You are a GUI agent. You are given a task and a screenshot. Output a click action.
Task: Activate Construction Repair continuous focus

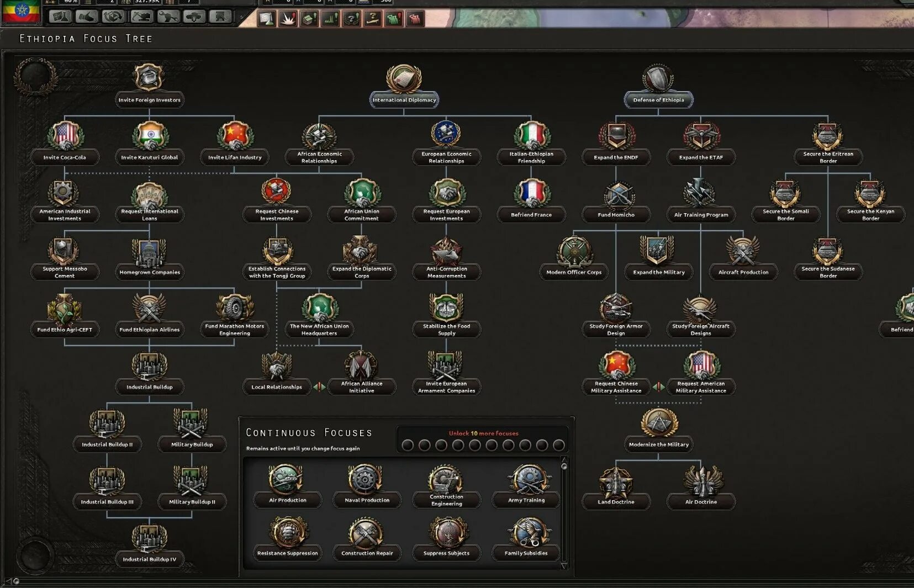(x=367, y=539)
